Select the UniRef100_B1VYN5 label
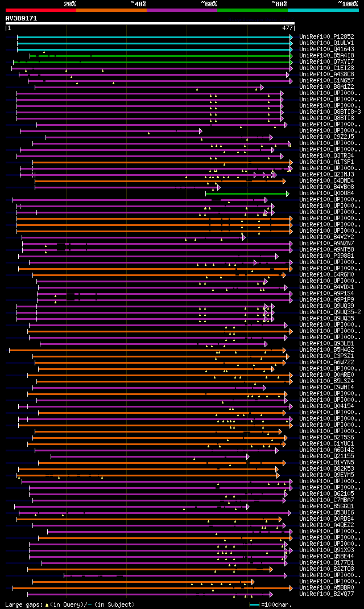The width and height of the screenshot is (364, 609). coord(326,462)
